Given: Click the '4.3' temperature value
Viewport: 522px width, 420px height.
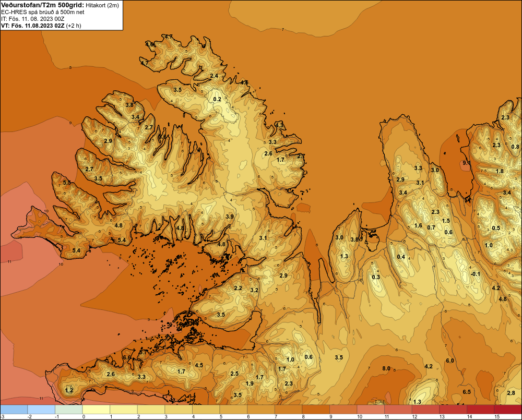Looking at the screenshot, I should pos(279,125).
